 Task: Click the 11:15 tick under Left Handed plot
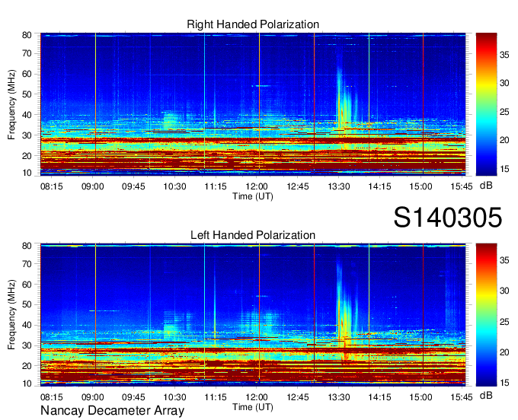coord(216,397)
